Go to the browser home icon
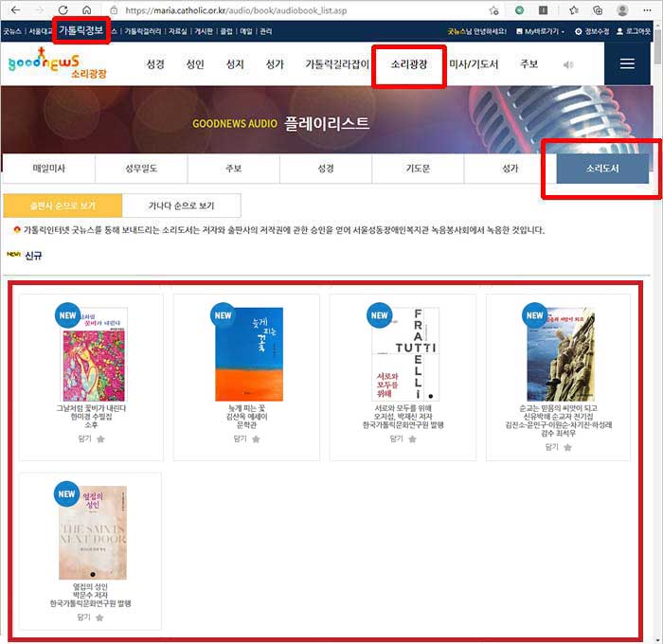This screenshot has height=644, width=663. point(87,10)
